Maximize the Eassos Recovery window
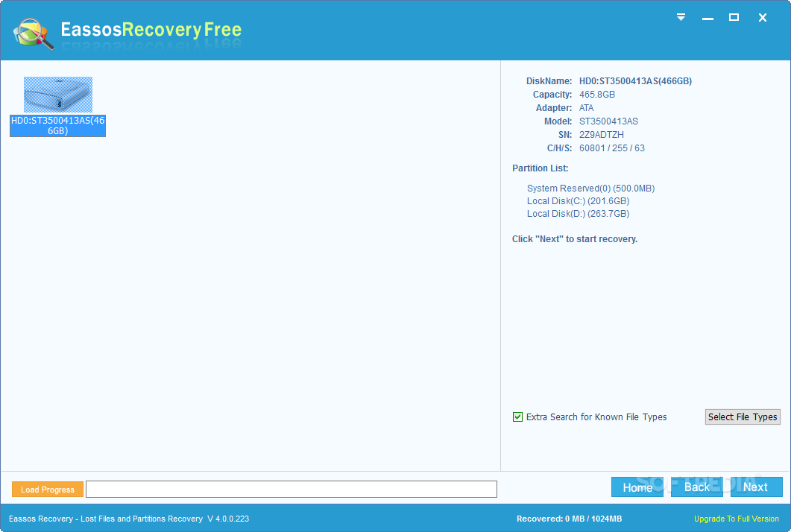791x532 pixels. (734, 18)
